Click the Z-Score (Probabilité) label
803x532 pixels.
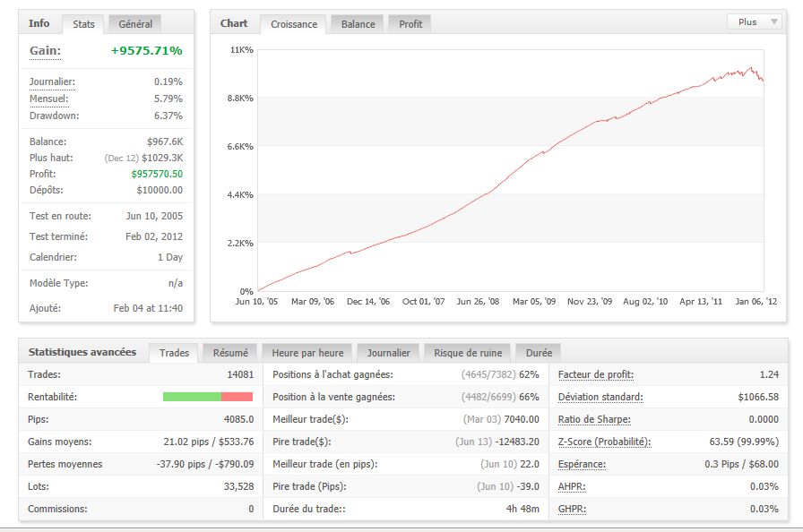point(604,442)
